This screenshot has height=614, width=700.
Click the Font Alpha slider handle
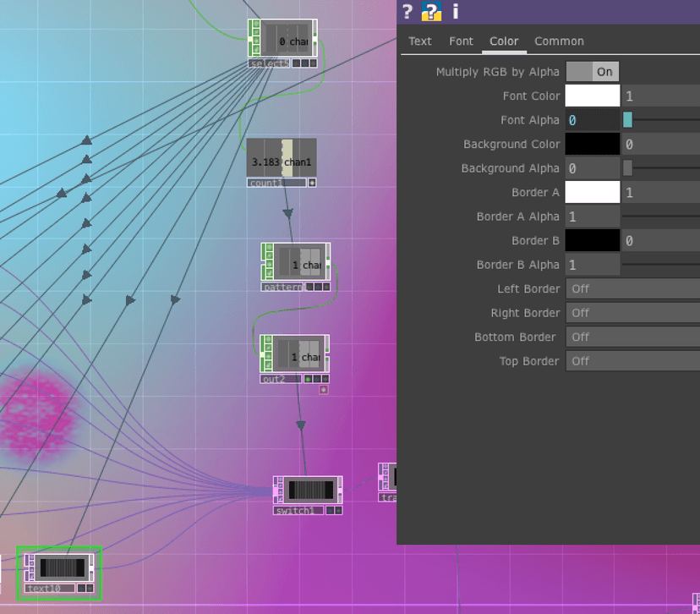tap(627, 120)
